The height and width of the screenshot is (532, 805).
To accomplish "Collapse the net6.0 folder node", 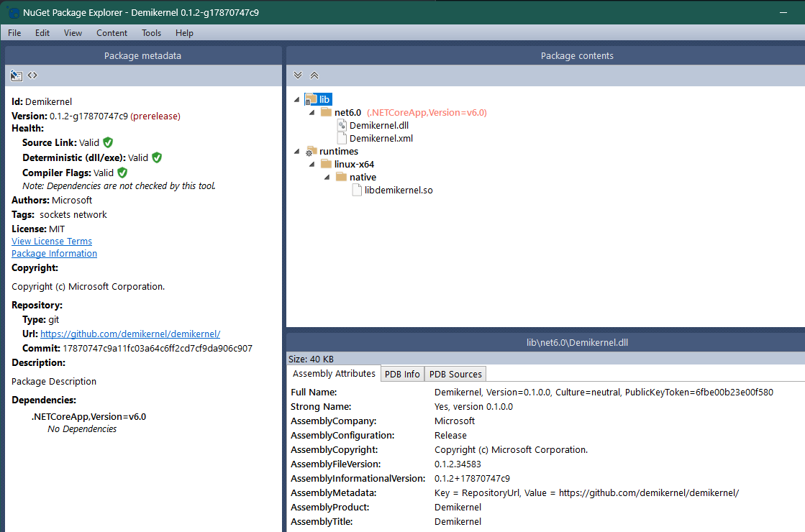I will point(311,111).
